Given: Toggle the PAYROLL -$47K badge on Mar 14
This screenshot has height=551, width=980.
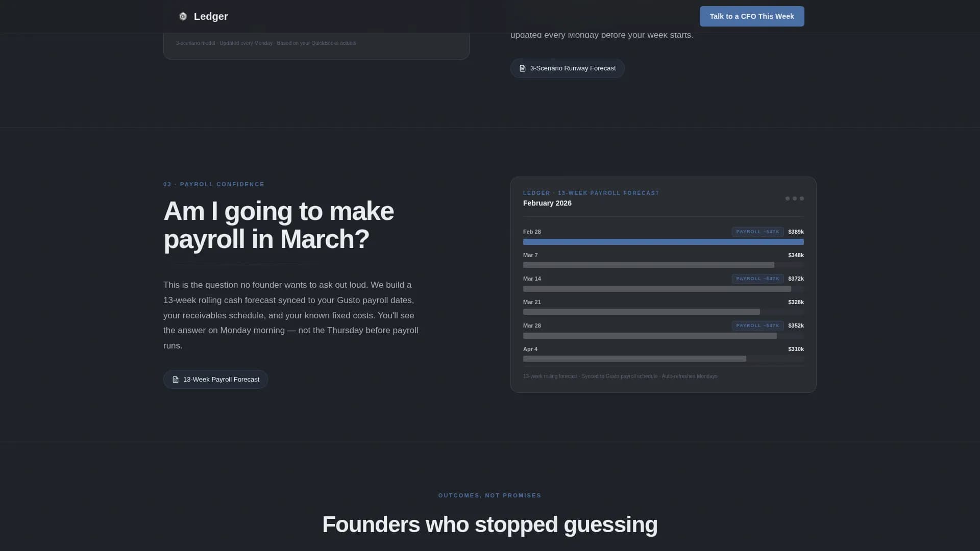Looking at the screenshot, I should pyautogui.click(x=757, y=279).
